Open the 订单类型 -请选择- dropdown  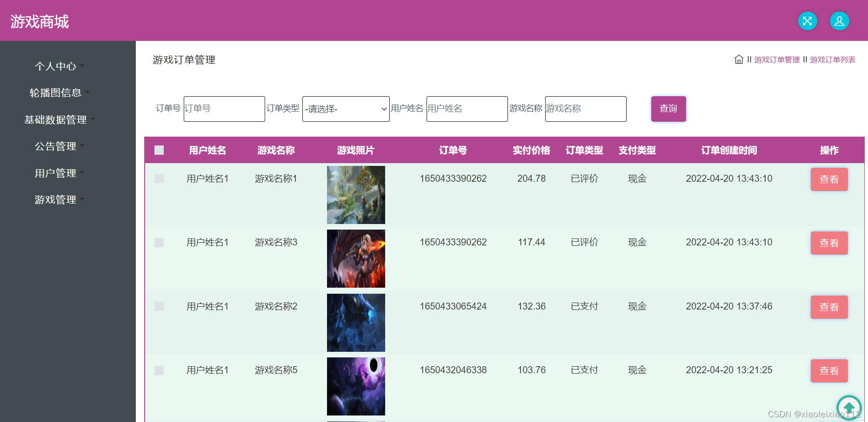(346, 109)
